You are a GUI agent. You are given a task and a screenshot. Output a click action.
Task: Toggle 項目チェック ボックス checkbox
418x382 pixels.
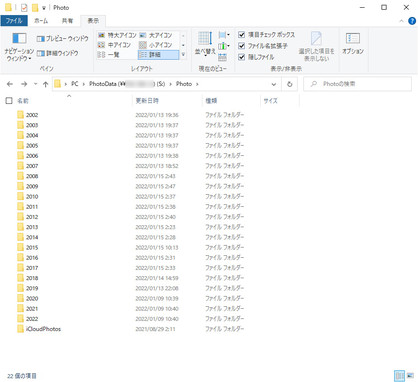pyautogui.click(x=242, y=34)
